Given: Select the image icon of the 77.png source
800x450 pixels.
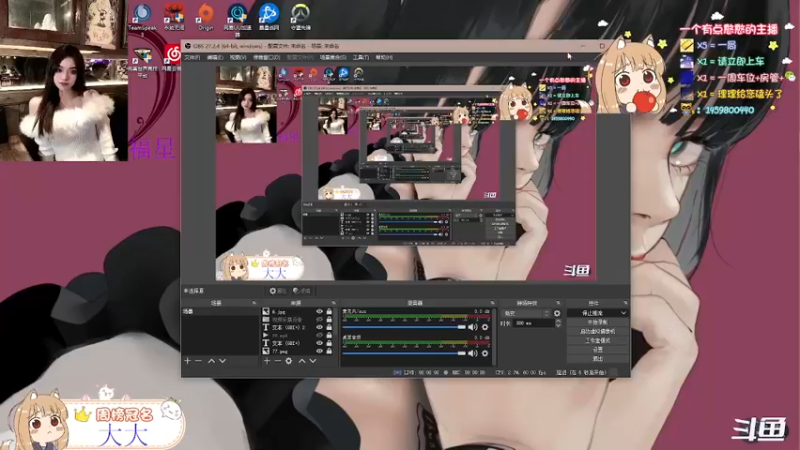Looking at the screenshot, I should click(x=266, y=351).
